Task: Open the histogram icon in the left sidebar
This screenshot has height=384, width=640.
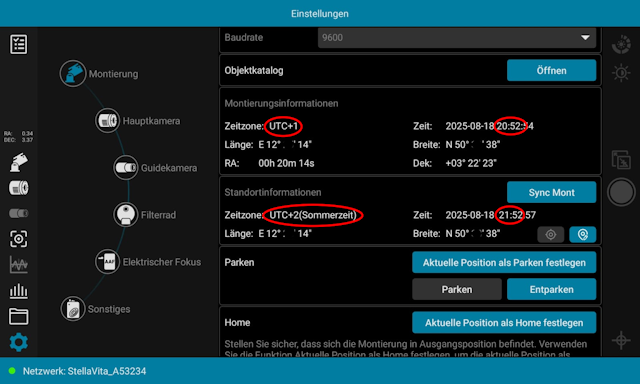Action: tap(19, 291)
